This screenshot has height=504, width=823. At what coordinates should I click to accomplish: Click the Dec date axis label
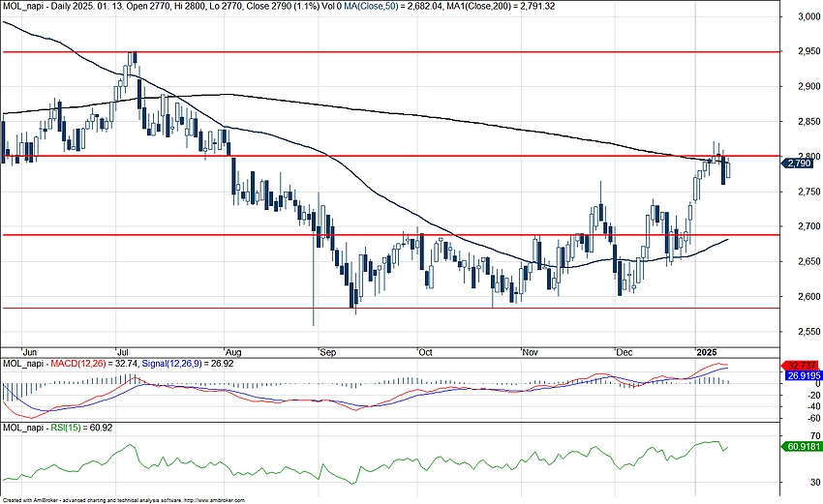point(625,352)
